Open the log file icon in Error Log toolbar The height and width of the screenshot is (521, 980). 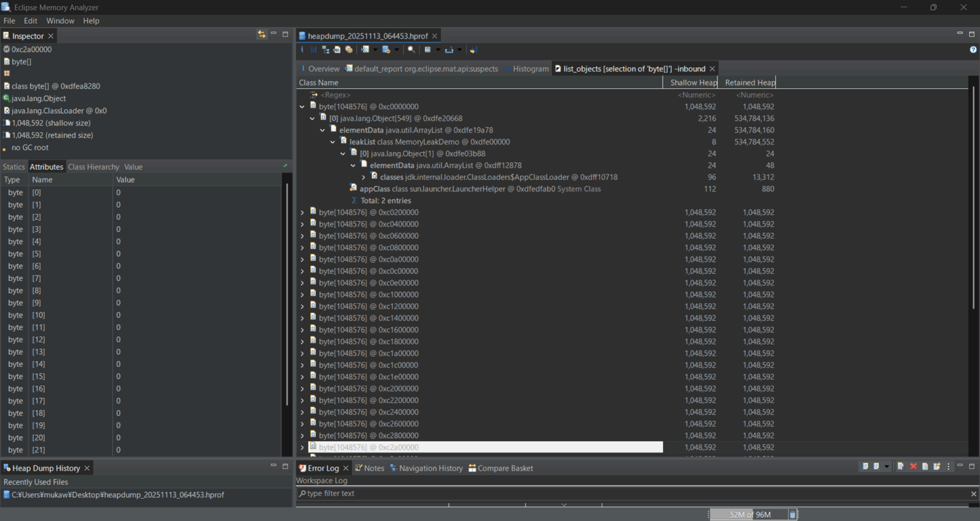tap(925, 467)
